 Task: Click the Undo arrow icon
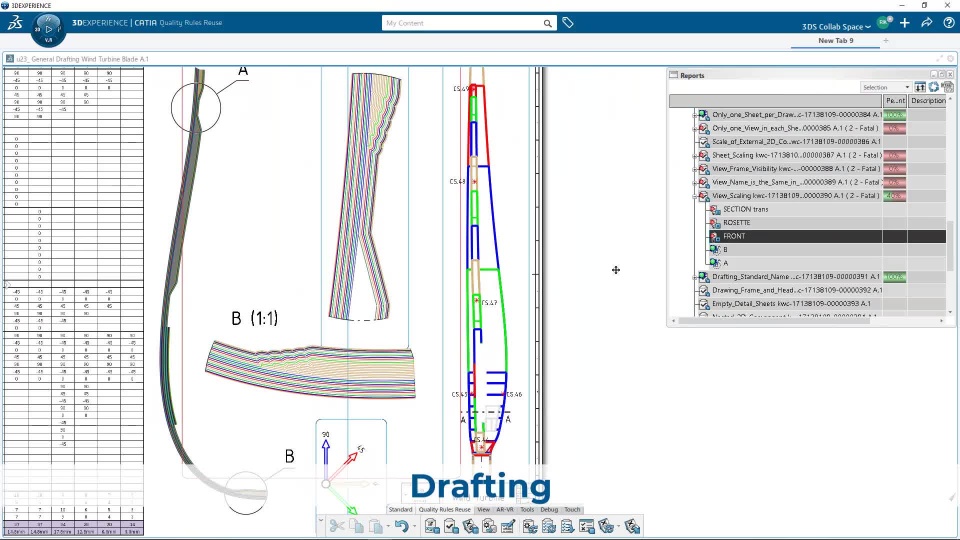[402, 526]
